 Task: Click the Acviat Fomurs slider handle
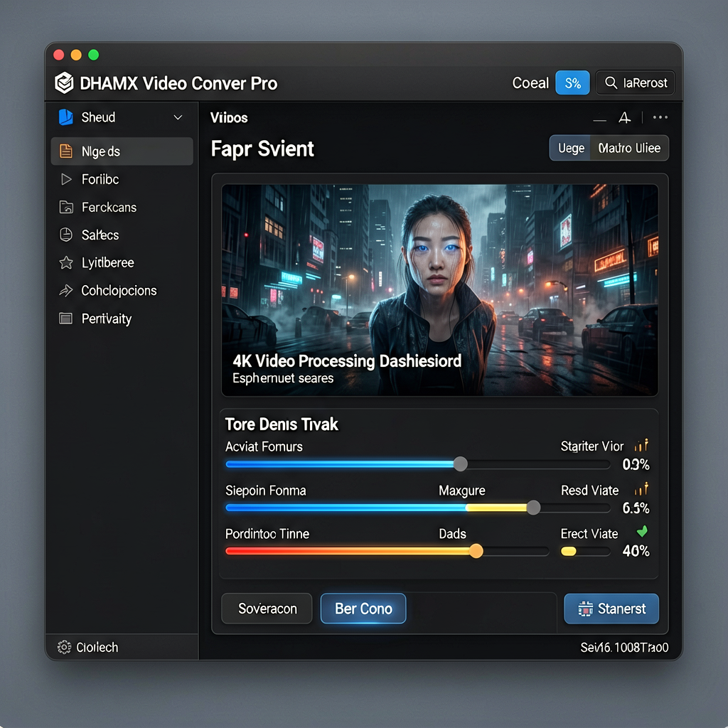pyautogui.click(x=460, y=464)
